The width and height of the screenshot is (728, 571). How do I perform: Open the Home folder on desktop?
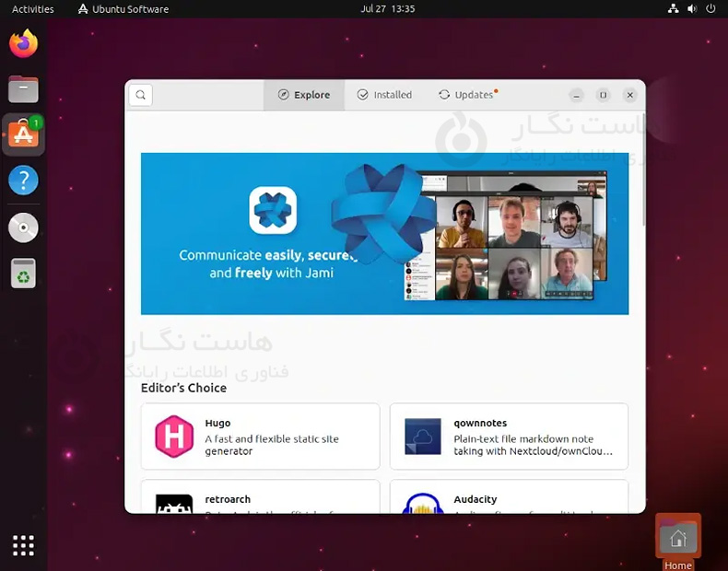pos(678,537)
